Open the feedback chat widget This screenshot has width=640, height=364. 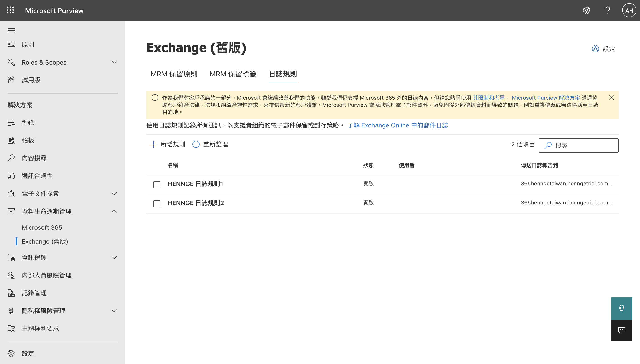pos(622,330)
